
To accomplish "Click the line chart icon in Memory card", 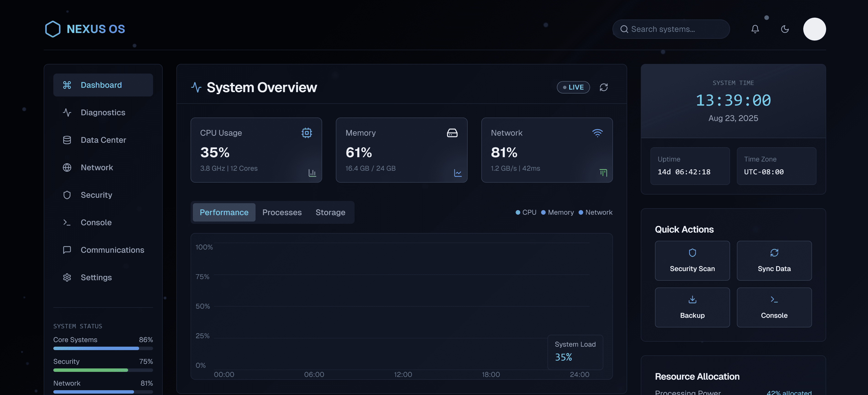I will coord(458,173).
